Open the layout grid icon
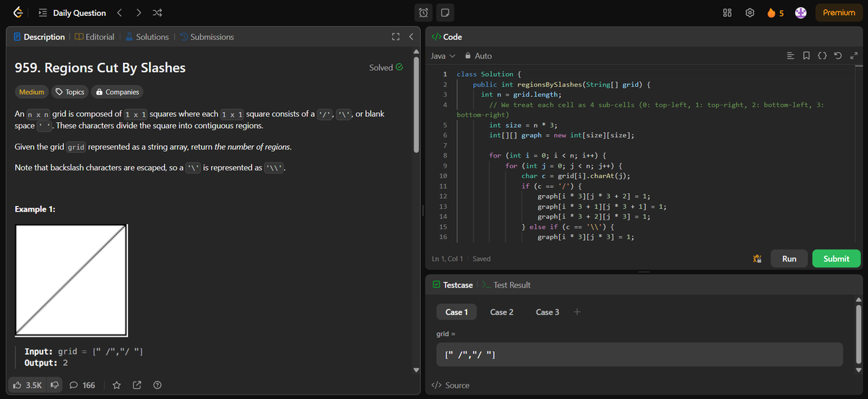 (728, 13)
